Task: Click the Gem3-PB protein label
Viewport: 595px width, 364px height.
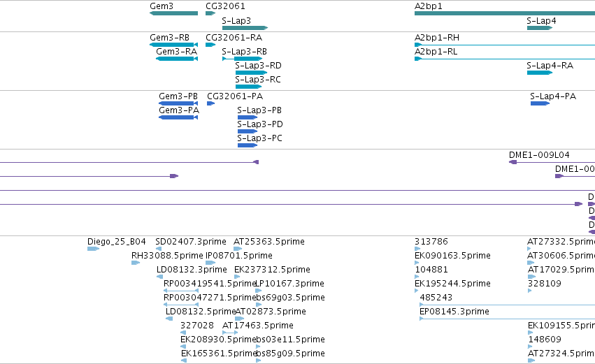Action: point(178,96)
